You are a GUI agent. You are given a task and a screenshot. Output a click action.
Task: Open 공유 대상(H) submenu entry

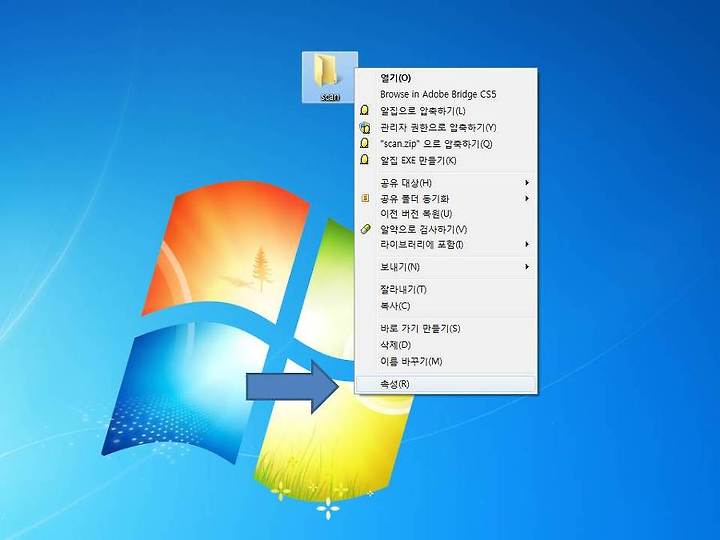(x=445, y=183)
